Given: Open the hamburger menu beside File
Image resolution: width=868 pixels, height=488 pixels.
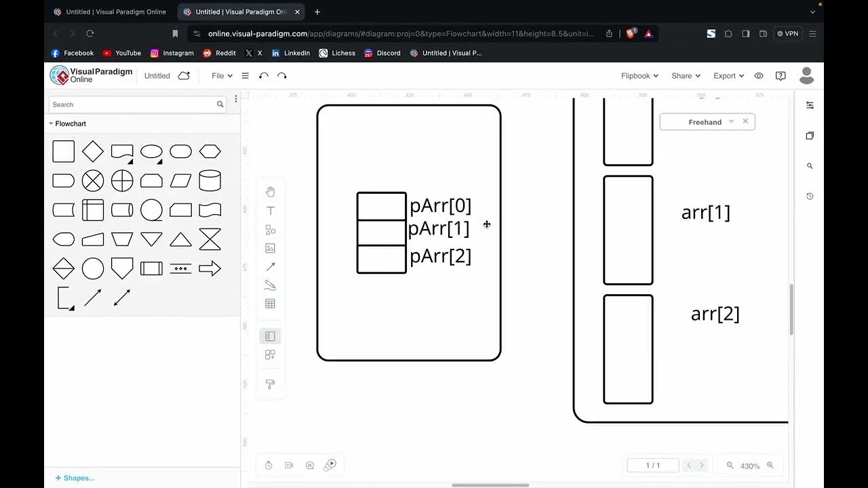Looking at the screenshot, I should click(x=245, y=76).
